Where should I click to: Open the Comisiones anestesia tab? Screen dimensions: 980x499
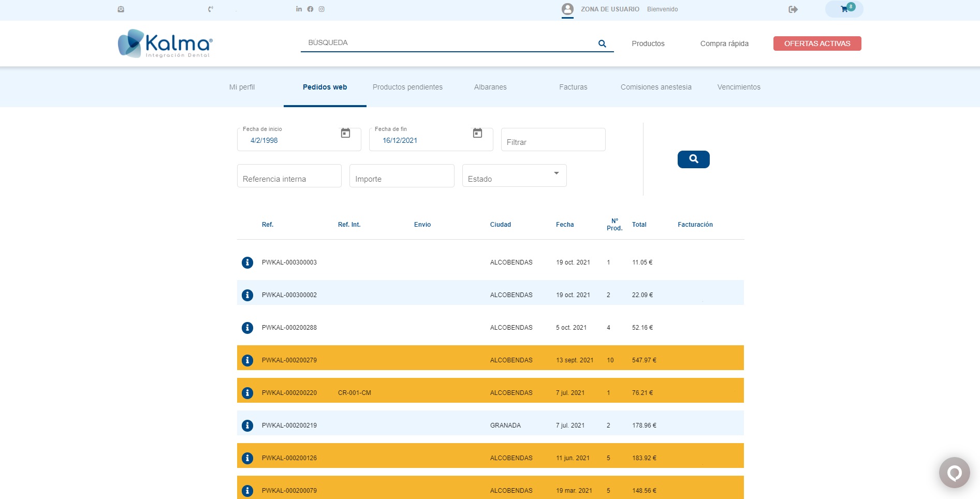click(x=656, y=87)
